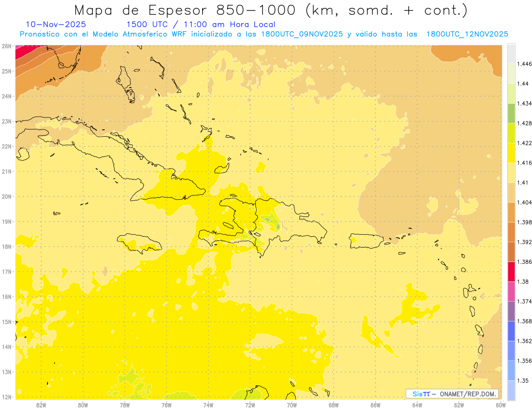Click the legend value 1.44
Viewport: 532px width, 411px height.
[523, 84]
